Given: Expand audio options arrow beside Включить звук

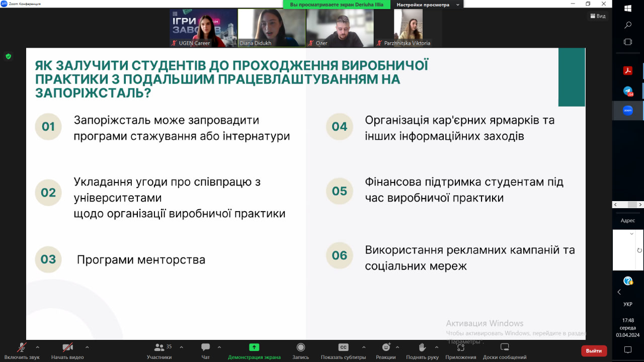Looking at the screenshot, I should (37, 347).
